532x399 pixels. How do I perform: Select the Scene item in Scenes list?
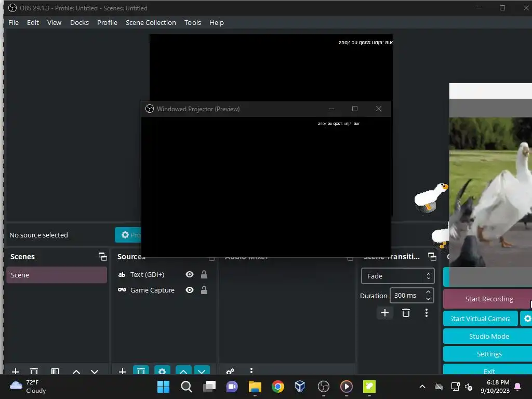tap(56, 275)
